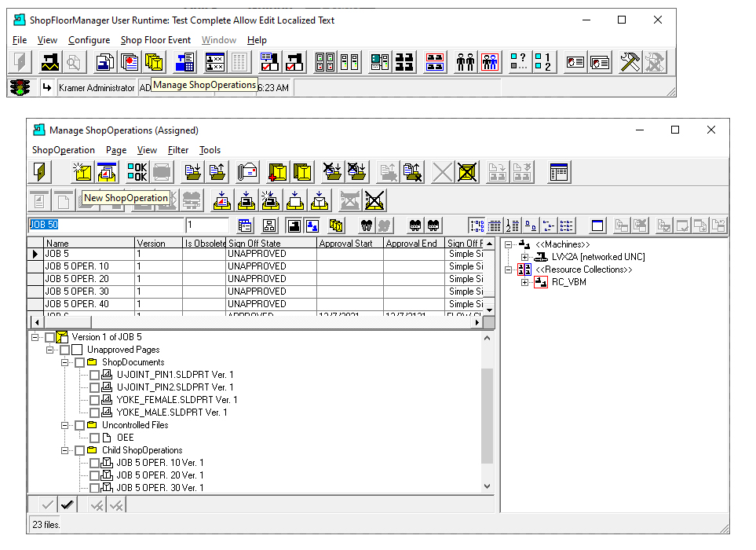Collapse the Unapproved Pages node
Image resolution: width=756 pixels, height=550 pixels.
[49, 350]
